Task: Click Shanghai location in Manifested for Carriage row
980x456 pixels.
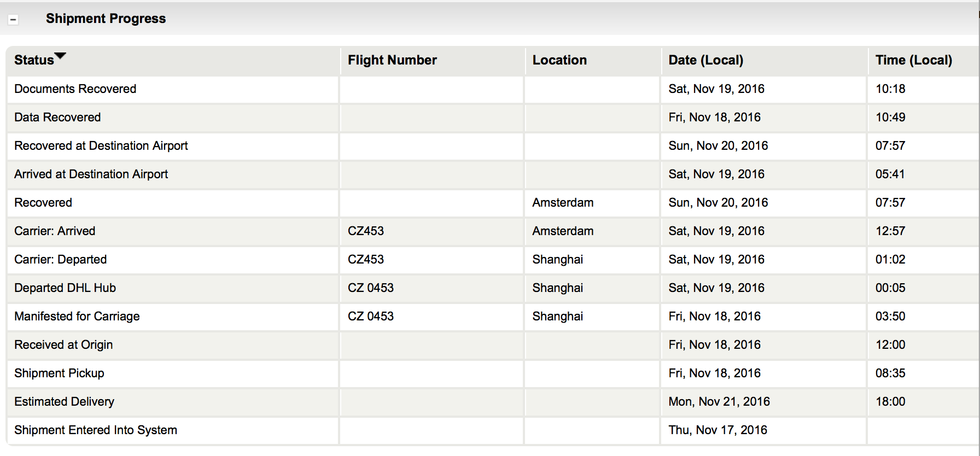Action: (558, 317)
